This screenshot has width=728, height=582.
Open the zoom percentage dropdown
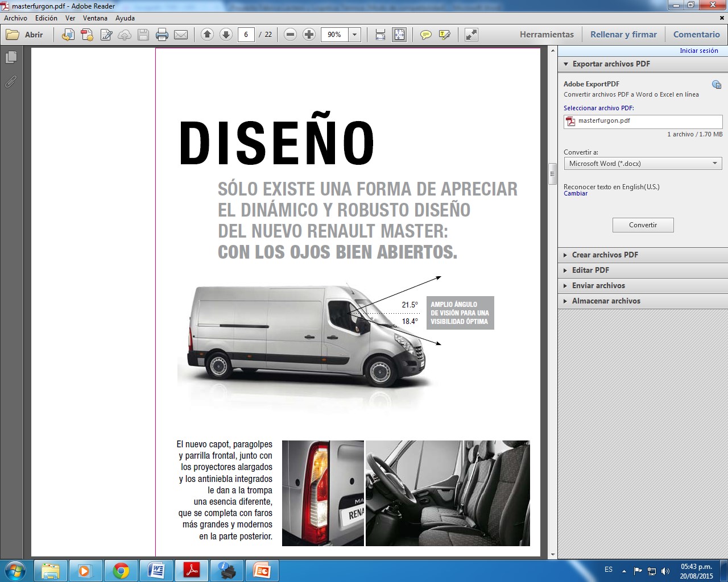click(x=354, y=35)
